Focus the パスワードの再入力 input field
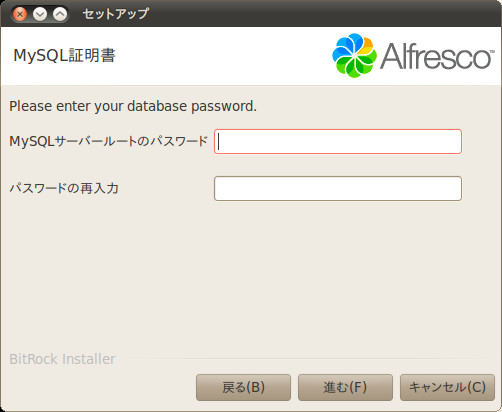502x412 pixels. (338, 189)
